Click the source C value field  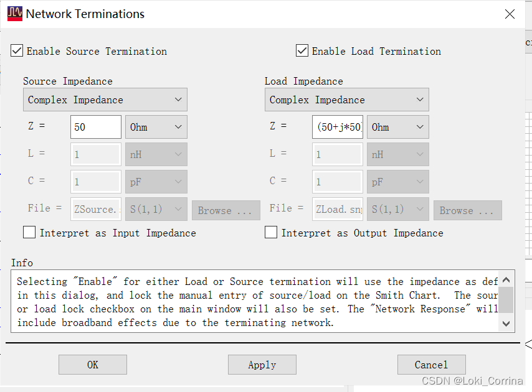pos(96,182)
